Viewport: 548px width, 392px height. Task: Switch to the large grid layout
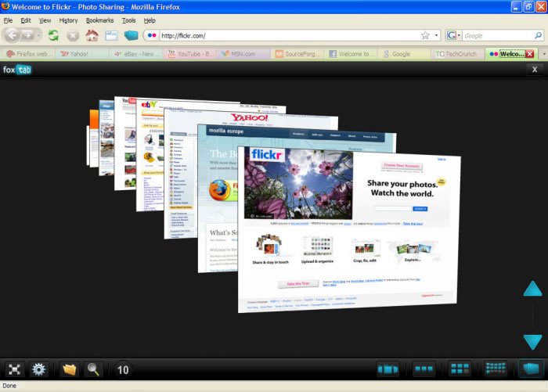[x=460, y=369]
